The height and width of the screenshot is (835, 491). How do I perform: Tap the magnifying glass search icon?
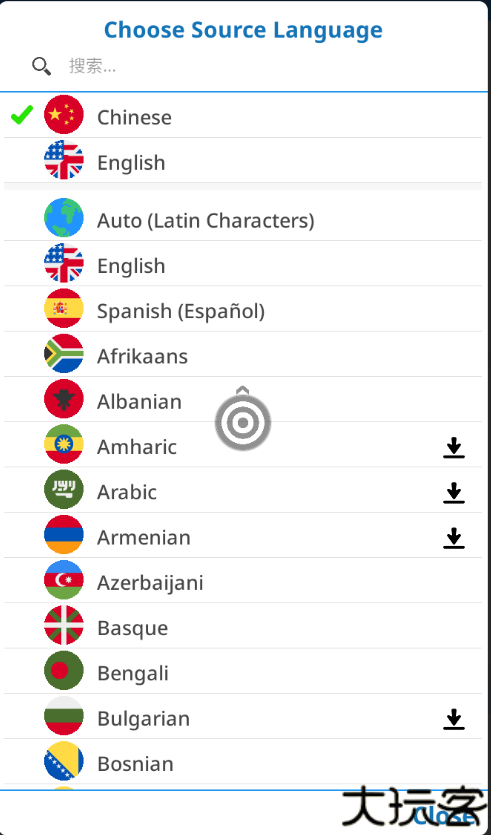(42, 67)
